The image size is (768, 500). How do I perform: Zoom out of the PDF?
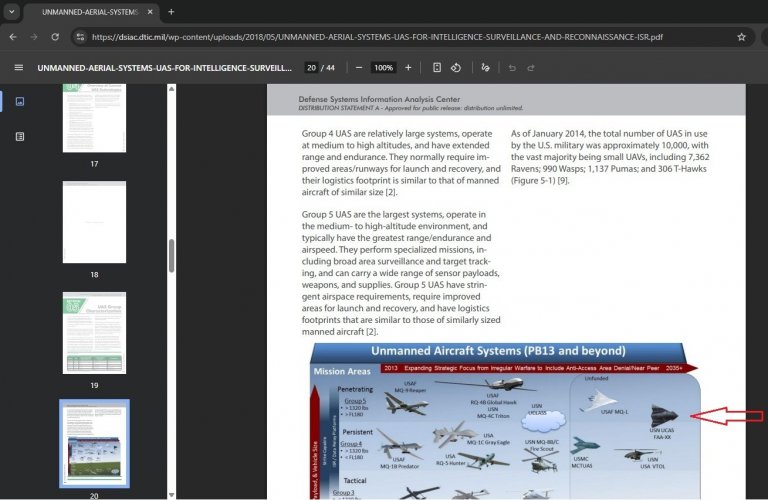coord(359,68)
